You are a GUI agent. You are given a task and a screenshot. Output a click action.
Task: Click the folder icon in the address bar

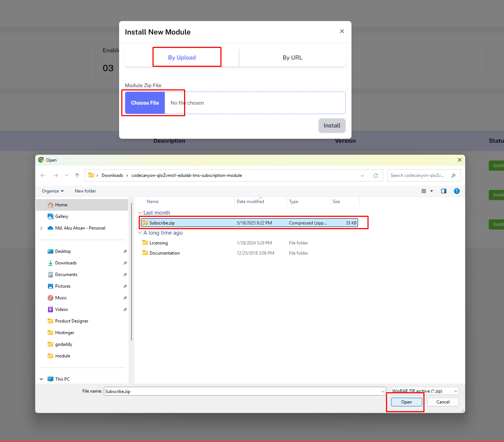click(91, 175)
